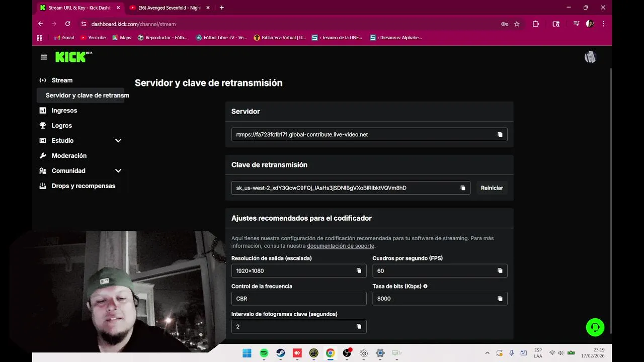Go back in the browser
644x362 pixels.
pos(41,24)
